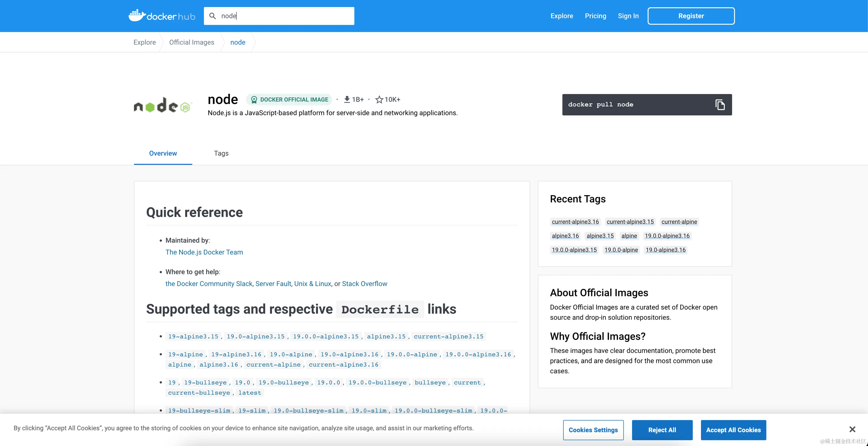The width and height of the screenshot is (868, 446).
Task: Open the Official Images breadcrumb
Action: [x=191, y=42]
